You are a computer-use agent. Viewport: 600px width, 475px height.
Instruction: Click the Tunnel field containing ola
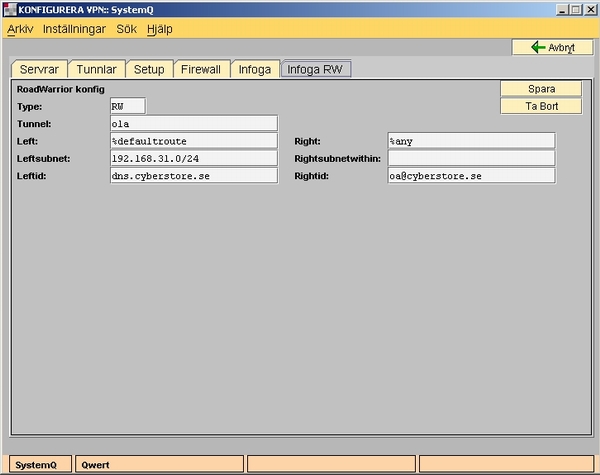[x=193, y=124]
